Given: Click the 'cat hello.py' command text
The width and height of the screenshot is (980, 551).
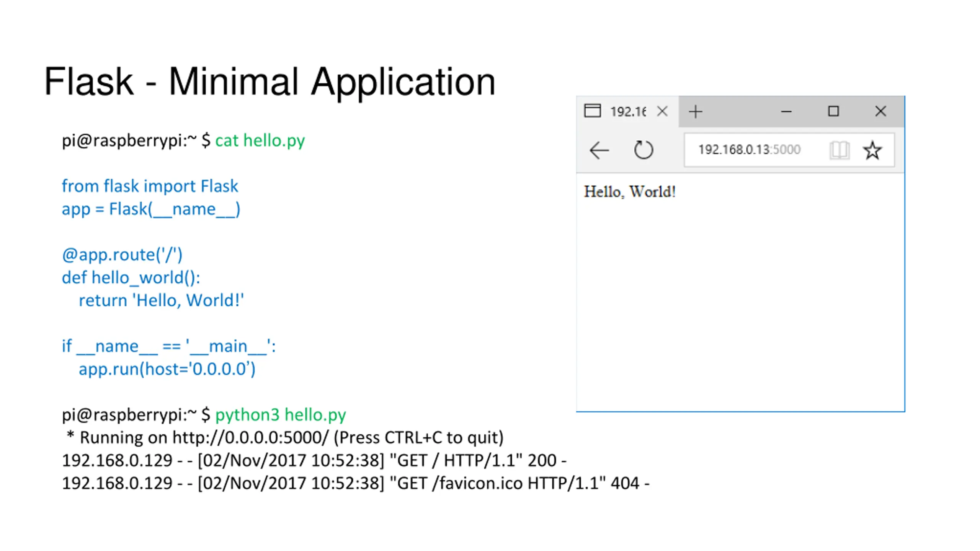Looking at the screenshot, I should click(260, 140).
